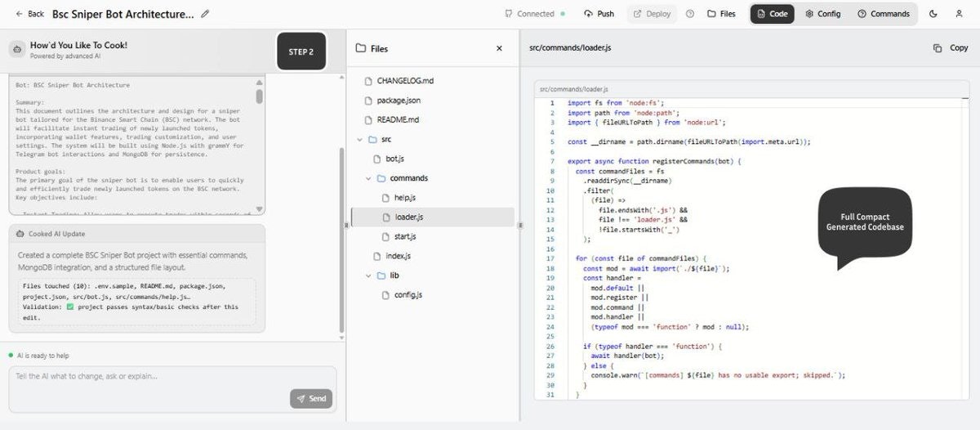Toggle the Files panel from the top bar

[721, 14]
